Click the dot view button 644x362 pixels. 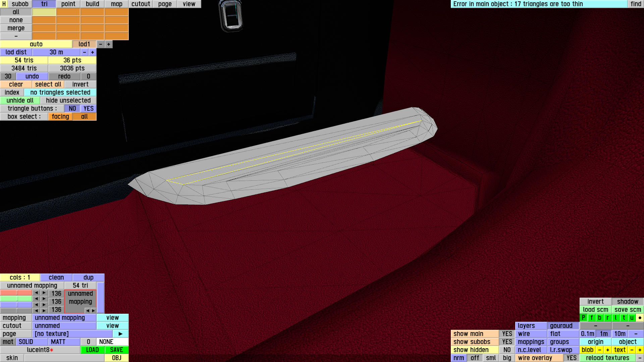point(640,318)
